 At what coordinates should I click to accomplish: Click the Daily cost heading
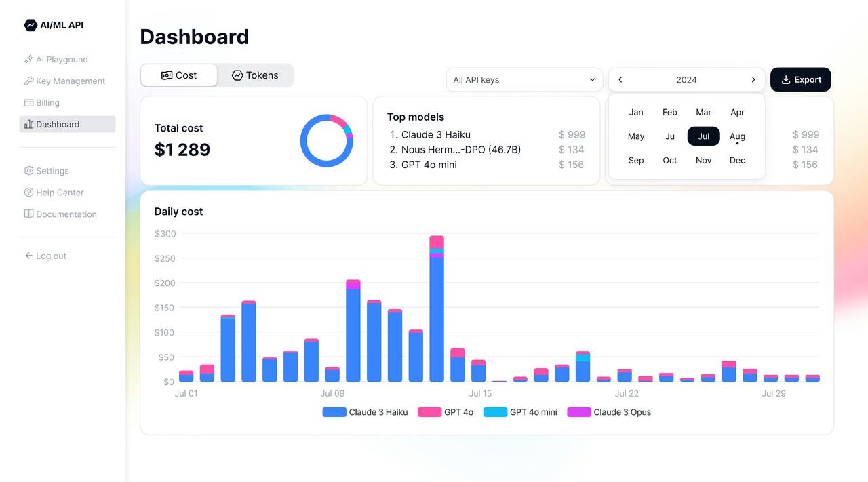(178, 212)
